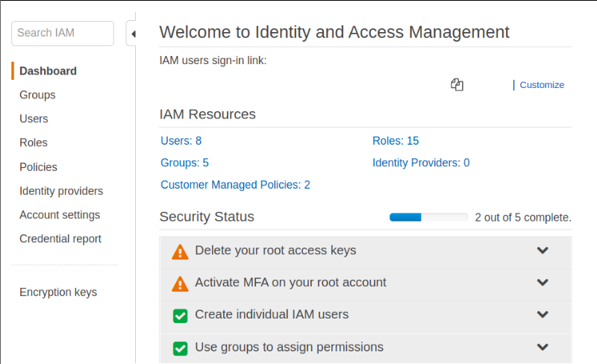
Task: Expand Create individual IAM users section
Action: click(x=543, y=315)
